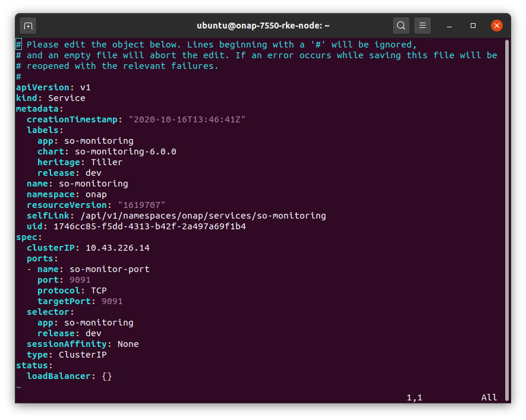This screenshot has height=420, width=526.
Task: Click the 'status:' line
Action: pos(34,366)
